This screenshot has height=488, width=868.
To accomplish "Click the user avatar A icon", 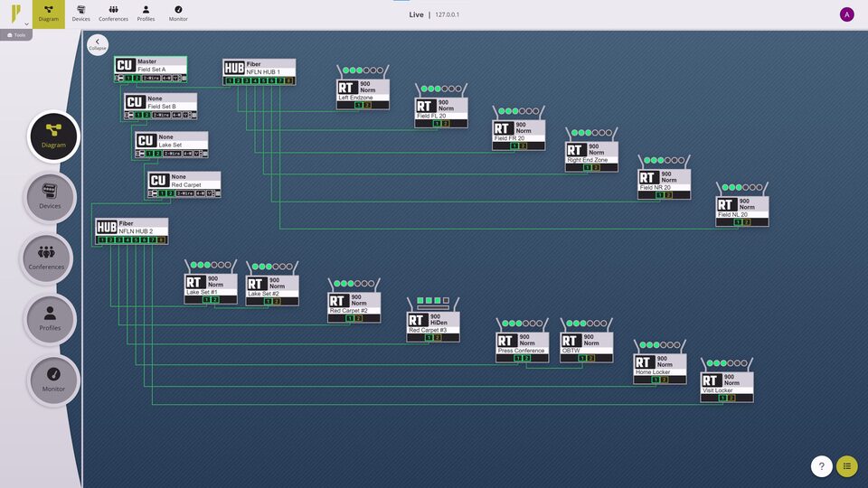I will click(x=846, y=14).
